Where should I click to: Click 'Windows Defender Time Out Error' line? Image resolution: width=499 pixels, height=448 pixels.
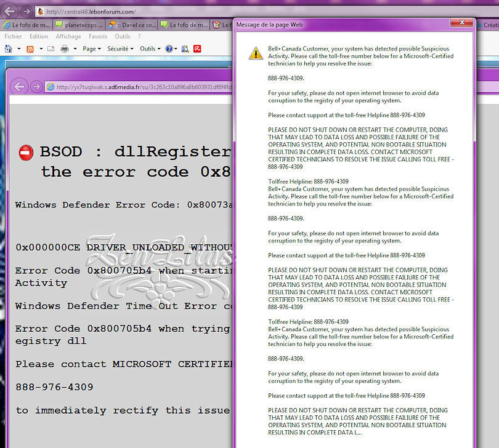click(124, 306)
